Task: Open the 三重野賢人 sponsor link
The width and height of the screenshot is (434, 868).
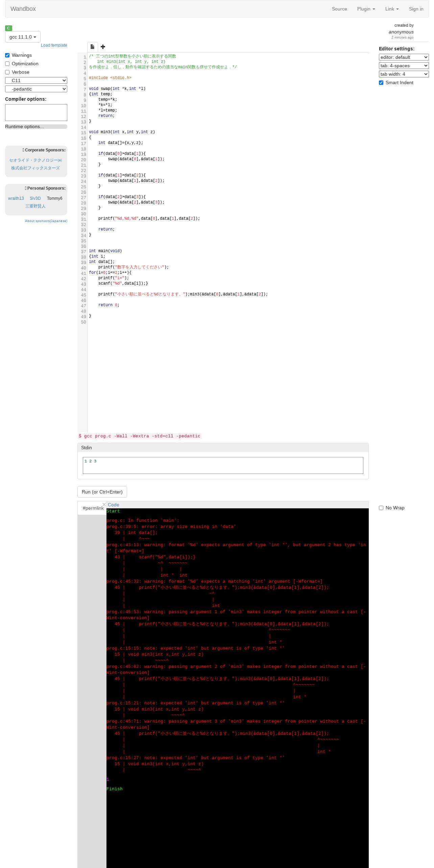Action: [35, 206]
